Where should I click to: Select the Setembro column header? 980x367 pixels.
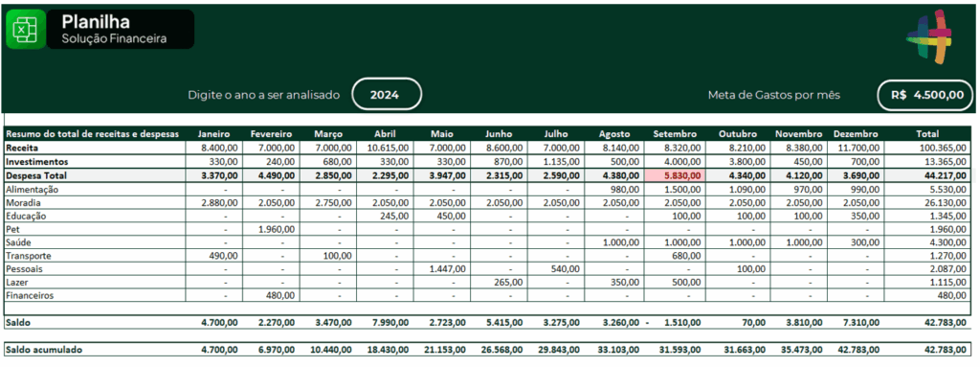[x=676, y=134]
